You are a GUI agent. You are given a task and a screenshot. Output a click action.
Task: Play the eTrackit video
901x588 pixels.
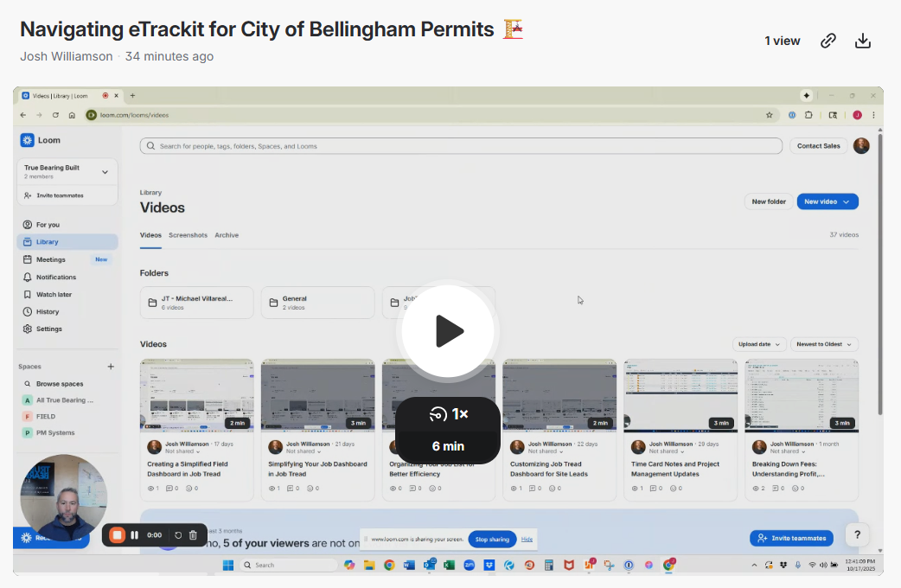(x=447, y=331)
